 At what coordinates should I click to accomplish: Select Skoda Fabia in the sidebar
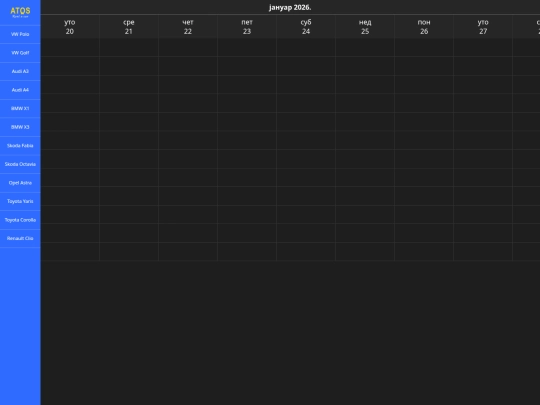pyautogui.click(x=20, y=146)
